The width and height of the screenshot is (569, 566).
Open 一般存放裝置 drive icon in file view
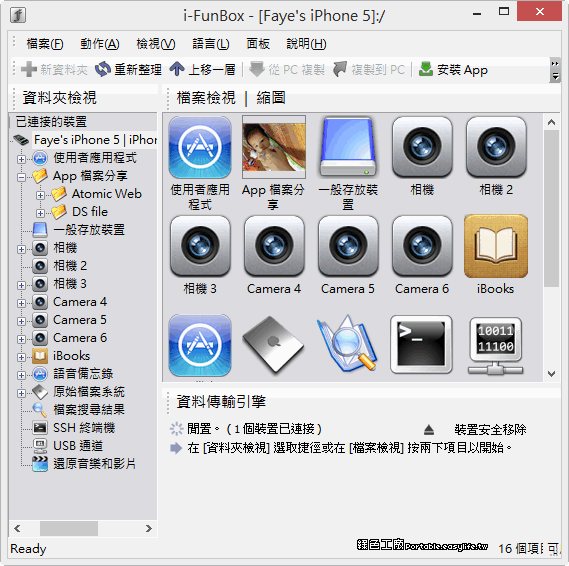pyautogui.click(x=348, y=147)
